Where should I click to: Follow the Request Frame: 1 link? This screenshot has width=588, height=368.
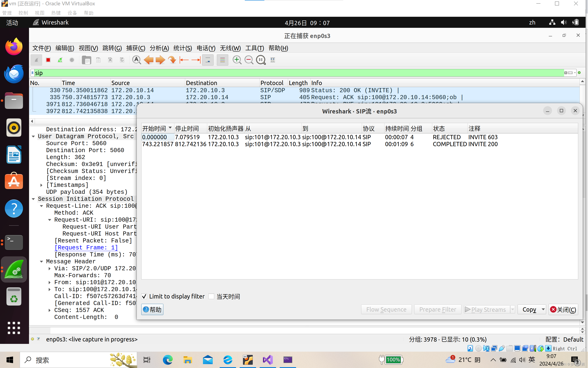click(x=86, y=248)
